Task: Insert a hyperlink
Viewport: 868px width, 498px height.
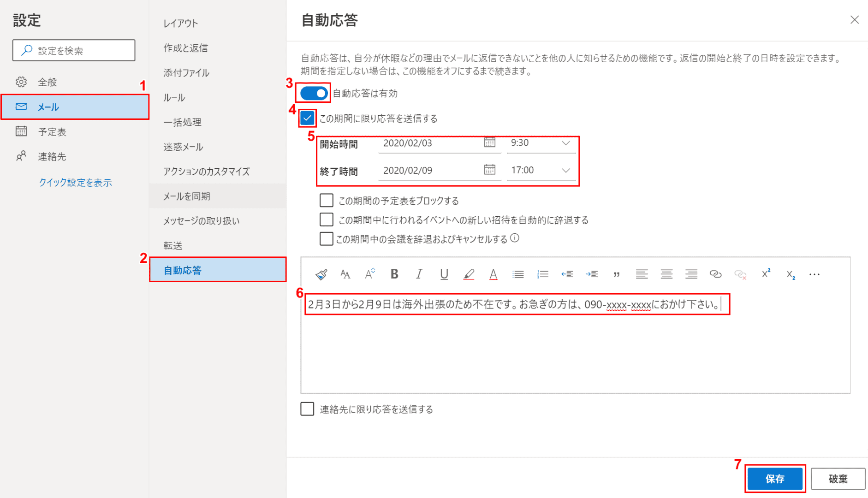Action: pyautogui.click(x=715, y=274)
